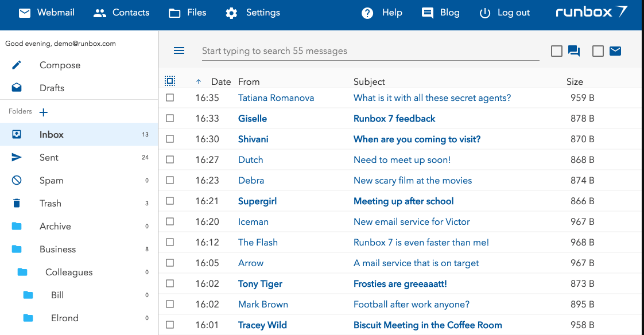
Task: Click the Files folder icon in top bar
Action: click(x=174, y=13)
